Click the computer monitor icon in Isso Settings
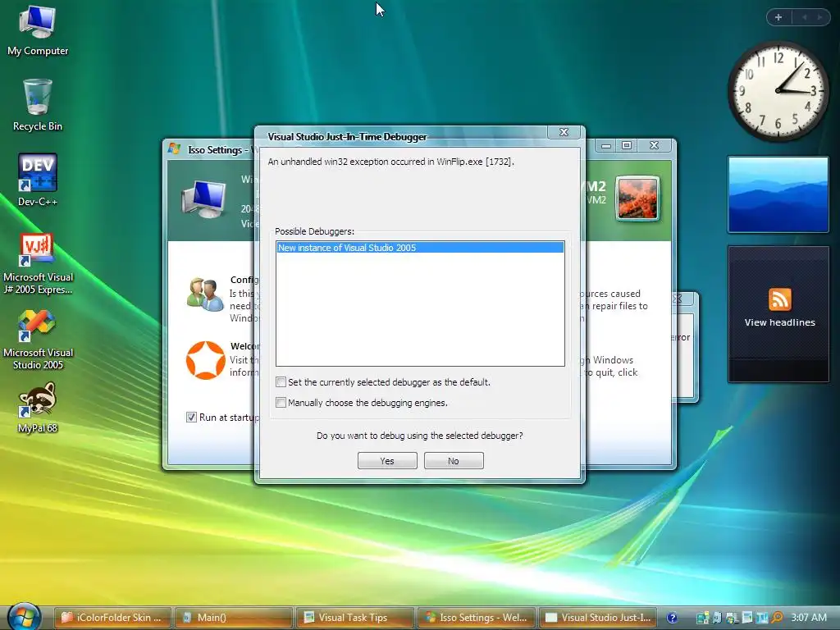The height and width of the screenshot is (630, 840). click(x=204, y=199)
